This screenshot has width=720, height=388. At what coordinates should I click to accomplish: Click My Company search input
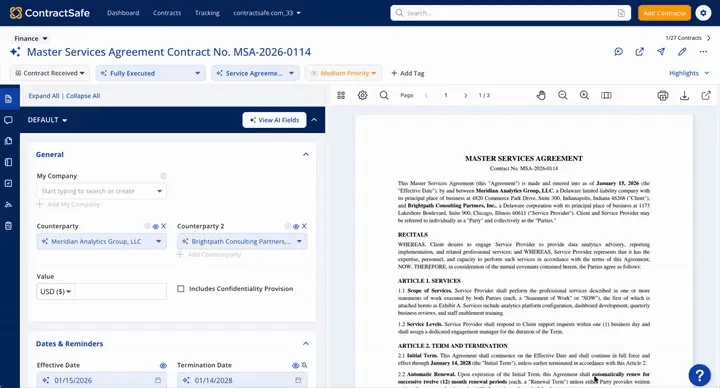pos(101,191)
